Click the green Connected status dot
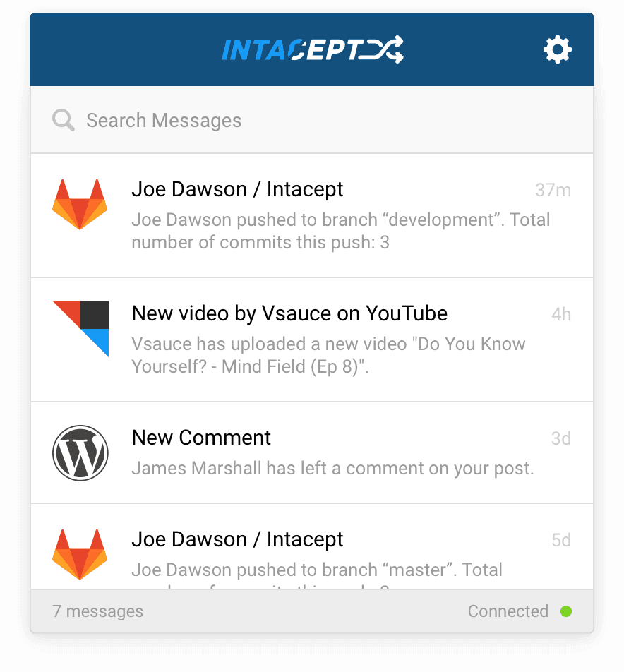The height and width of the screenshot is (672, 624). pyautogui.click(x=566, y=611)
